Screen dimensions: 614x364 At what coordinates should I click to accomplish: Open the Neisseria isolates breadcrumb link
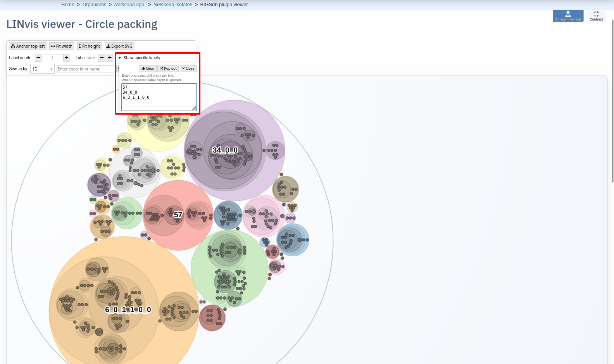[x=173, y=5]
